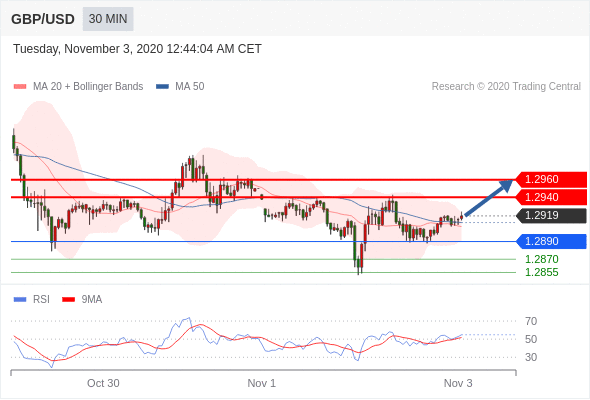Select the MA 50 legend label
The height and width of the screenshot is (400, 590).
pos(190,87)
